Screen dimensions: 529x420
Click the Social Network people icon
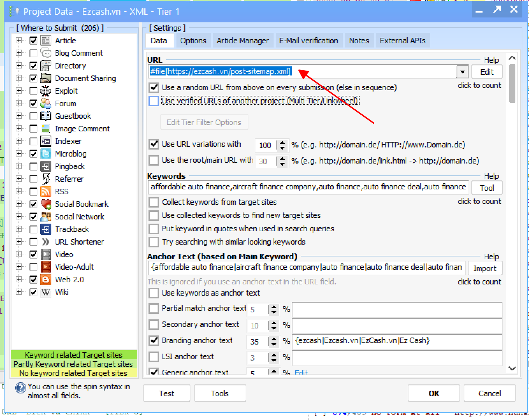click(46, 217)
